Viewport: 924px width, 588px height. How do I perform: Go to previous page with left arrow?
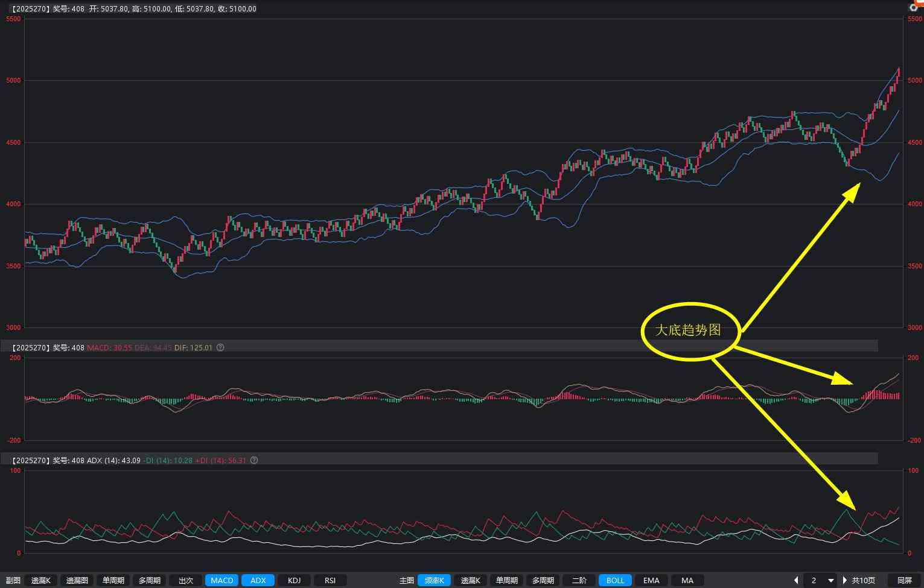point(796,580)
